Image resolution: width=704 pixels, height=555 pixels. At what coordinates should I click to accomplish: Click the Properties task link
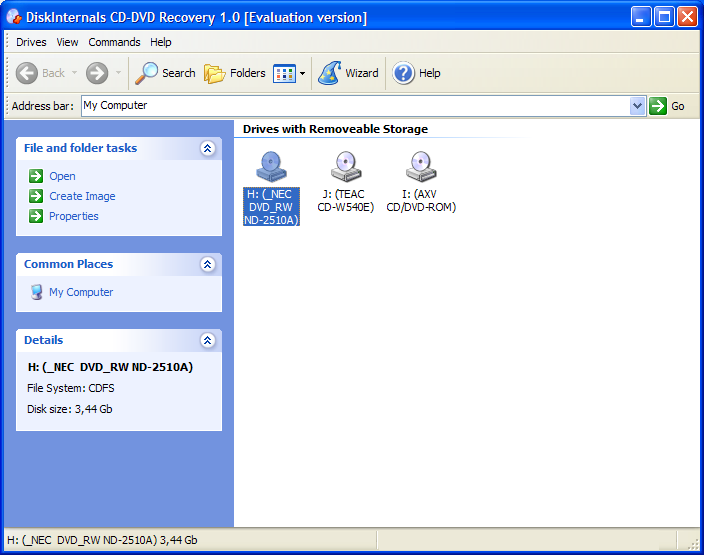click(x=73, y=216)
